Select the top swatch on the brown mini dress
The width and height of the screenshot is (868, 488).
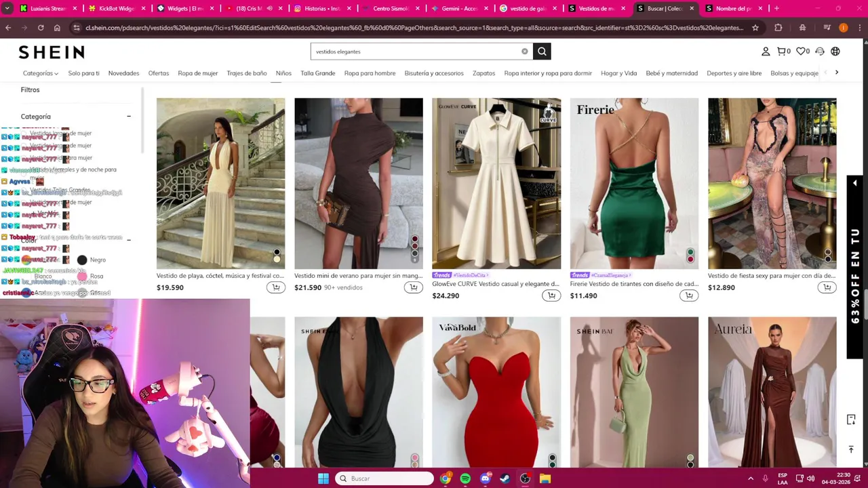[414, 239]
